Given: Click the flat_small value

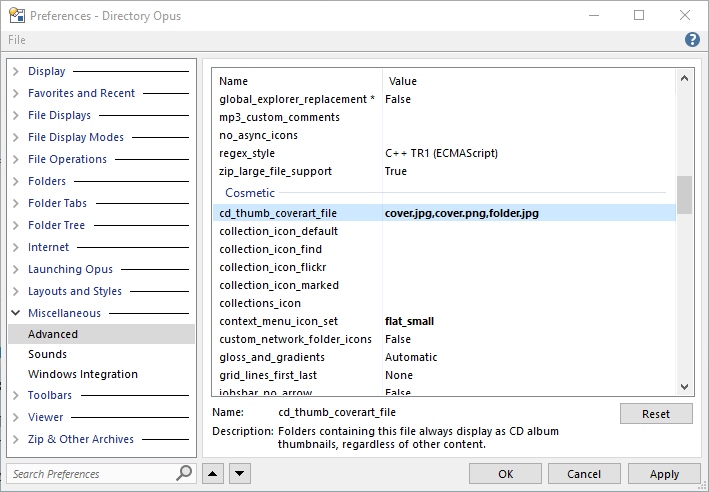Looking at the screenshot, I should point(409,322).
